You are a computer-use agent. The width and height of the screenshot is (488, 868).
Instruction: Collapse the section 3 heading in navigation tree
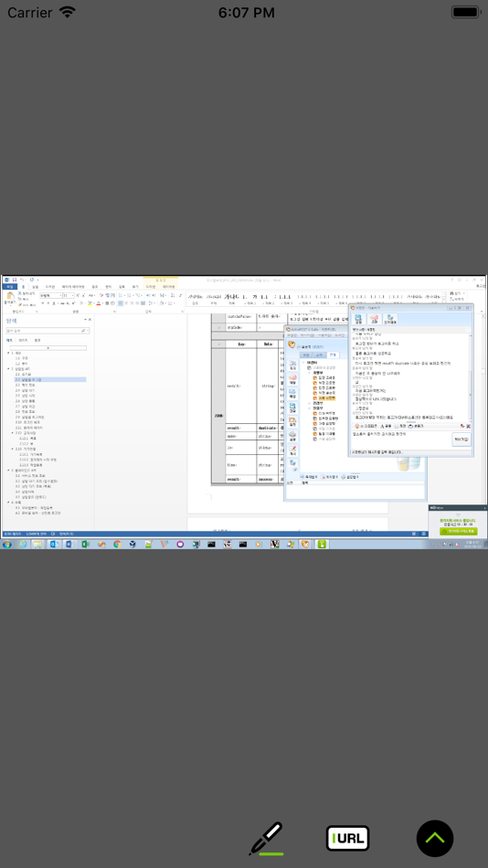coord(8,470)
